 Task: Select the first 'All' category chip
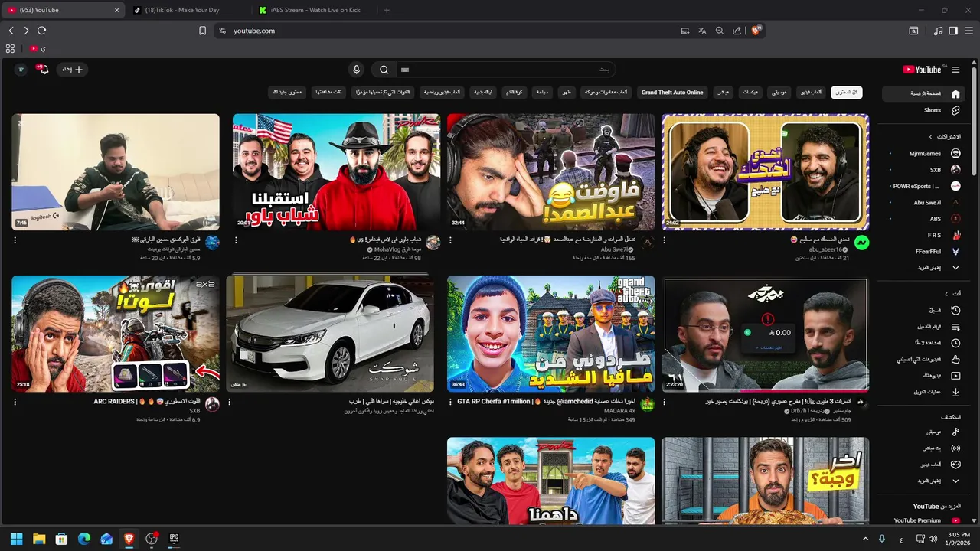point(847,92)
